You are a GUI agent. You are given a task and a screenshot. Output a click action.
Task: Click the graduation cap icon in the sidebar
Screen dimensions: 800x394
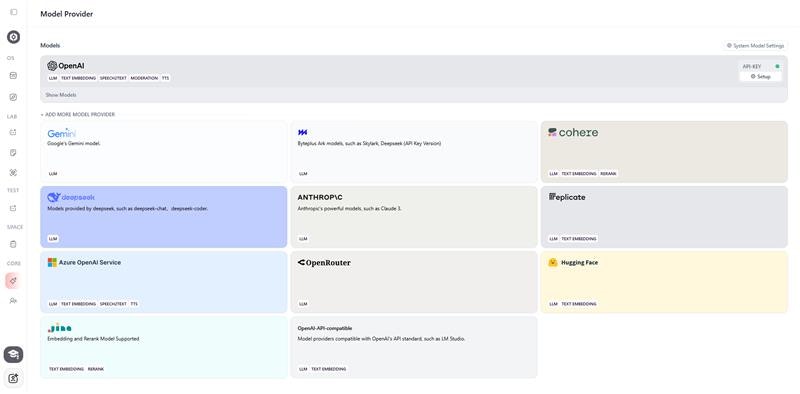tap(14, 354)
